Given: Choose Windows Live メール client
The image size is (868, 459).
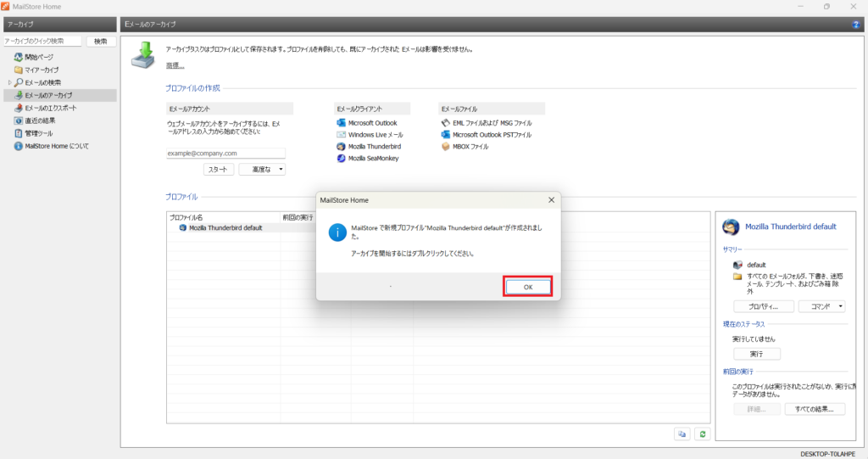Looking at the screenshot, I should tap(376, 135).
